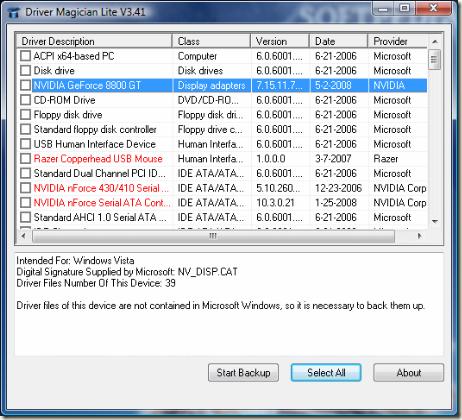Screen dimensions: 462x420
Task: Check the Disk drive checkbox
Action: tap(25, 70)
